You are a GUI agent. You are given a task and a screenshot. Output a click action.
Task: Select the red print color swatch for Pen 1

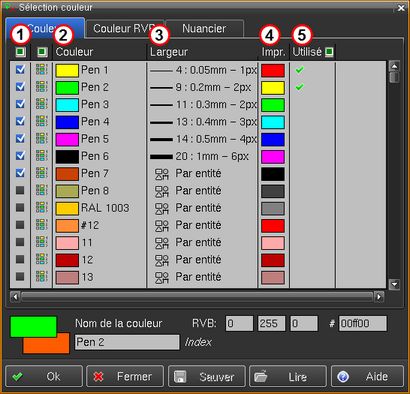tap(273, 70)
